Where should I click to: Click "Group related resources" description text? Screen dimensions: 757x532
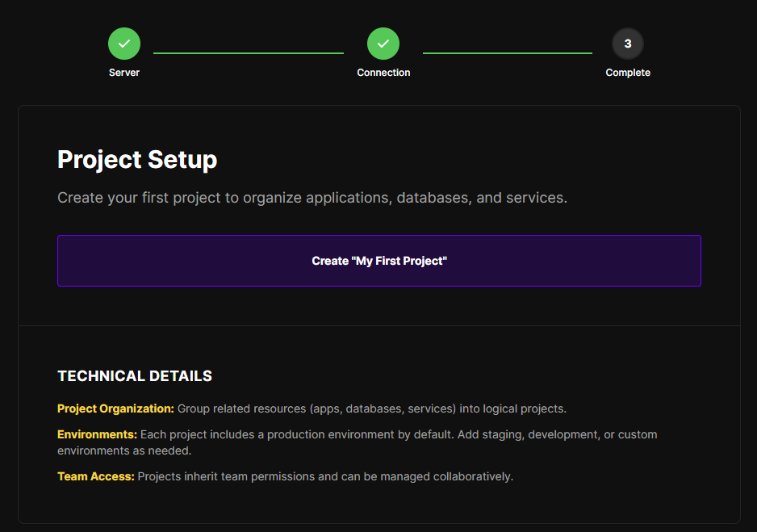point(372,409)
